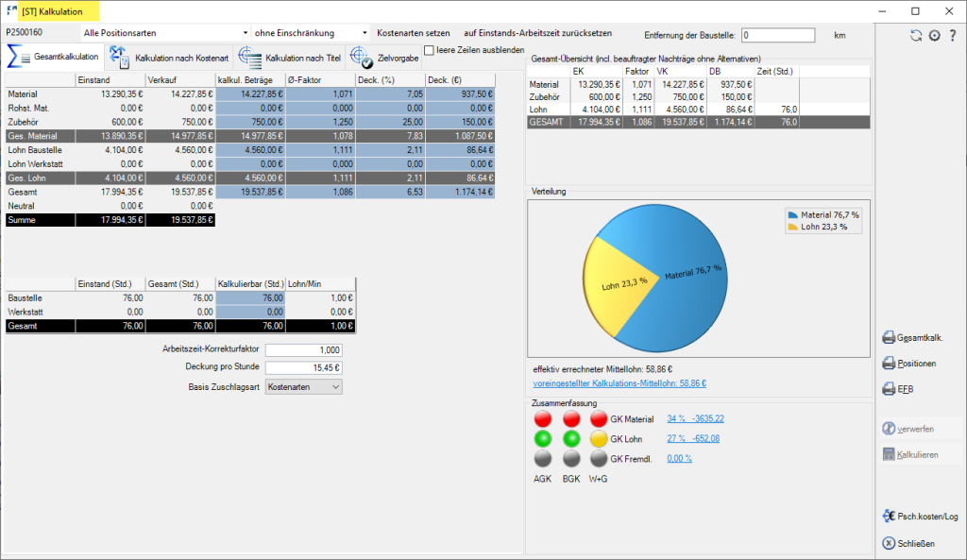Click 'Kostenarten setzen' button
This screenshot has height=560, width=967.
[413, 33]
